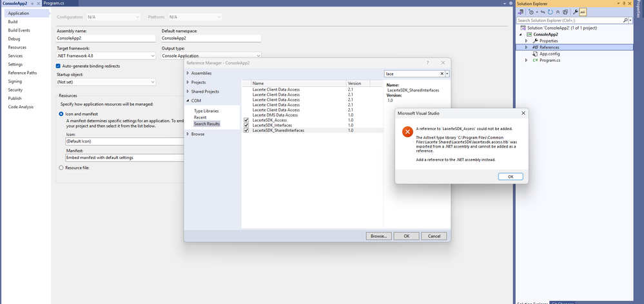This screenshot has width=644, height=304.
Task: Sort by the Version column header
Action: 358,83
